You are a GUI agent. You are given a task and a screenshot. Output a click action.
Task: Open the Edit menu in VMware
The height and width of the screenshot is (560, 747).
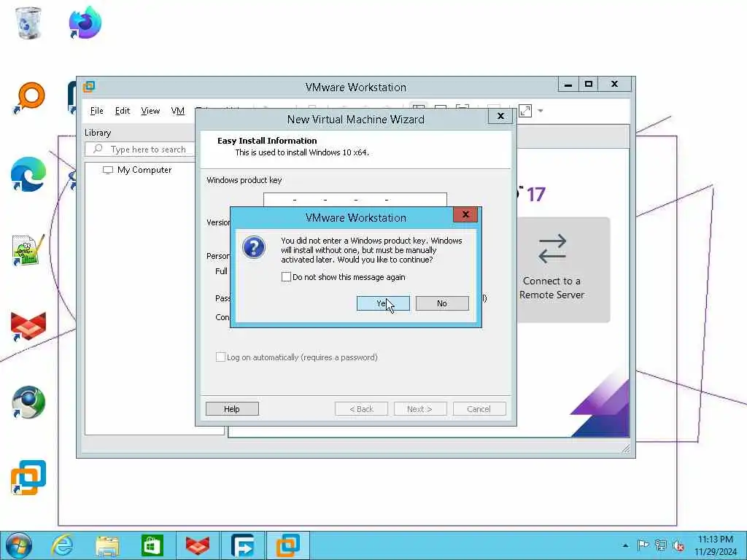tap(123, 111)
